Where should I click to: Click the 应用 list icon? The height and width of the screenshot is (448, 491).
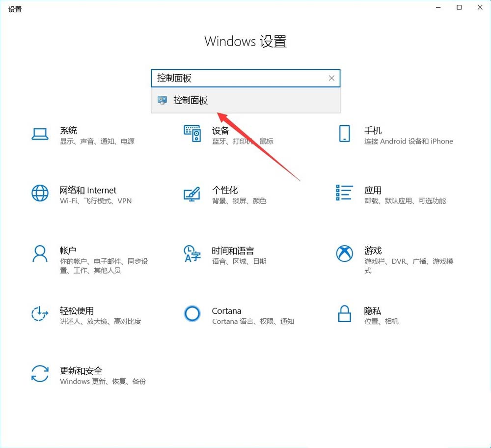pyautogui.click(x=344, y=193)
